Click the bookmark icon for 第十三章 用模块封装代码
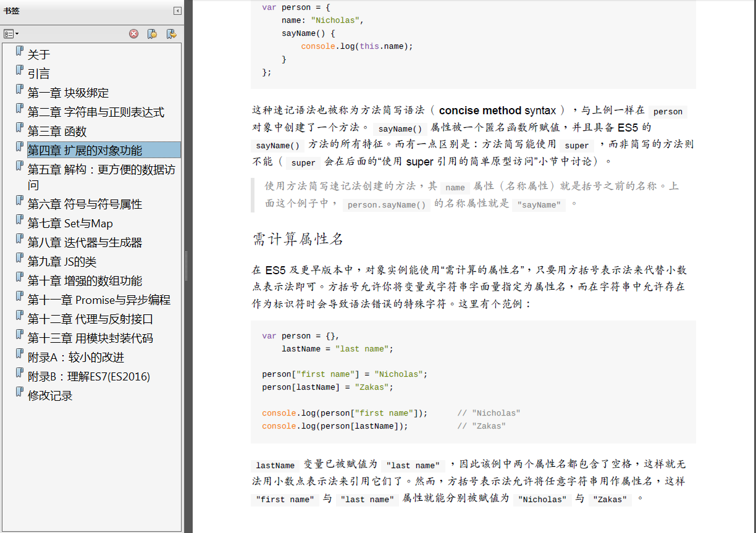Viewport: 756px width, 533px height. [x=20, y=335]
